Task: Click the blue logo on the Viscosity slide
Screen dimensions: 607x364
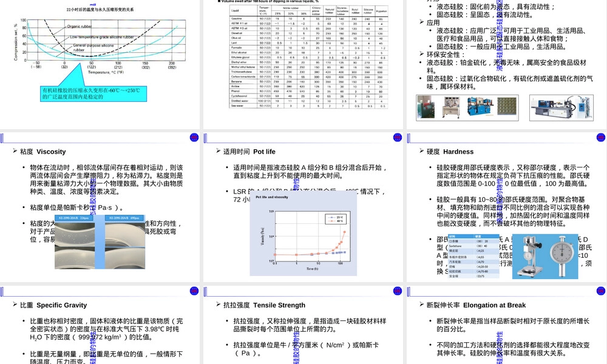Action: point(194,137)
